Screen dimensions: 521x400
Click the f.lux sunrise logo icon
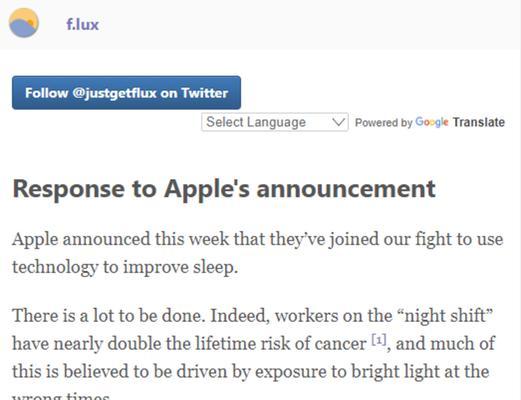tap(24, 23)
